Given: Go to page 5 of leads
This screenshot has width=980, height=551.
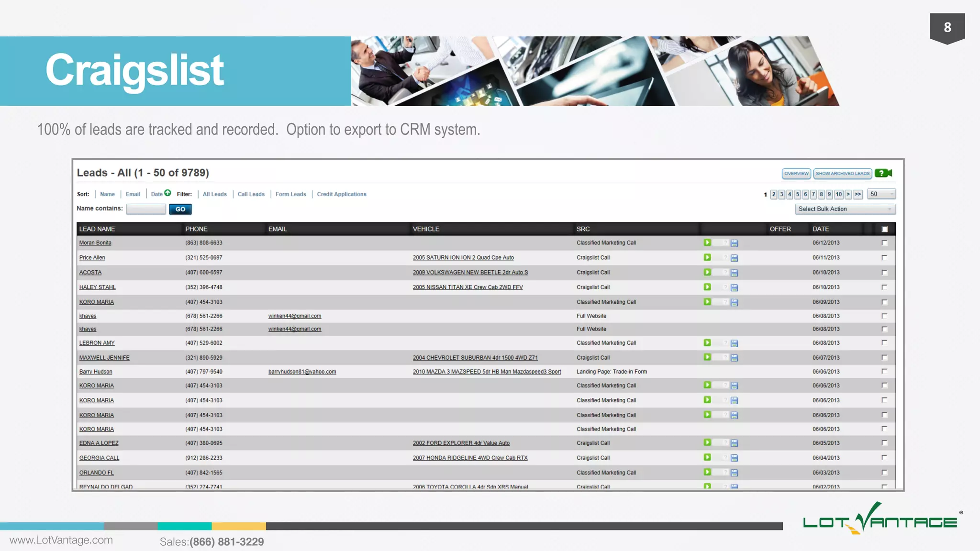Looking at the screenshot, I should point(797,194).
